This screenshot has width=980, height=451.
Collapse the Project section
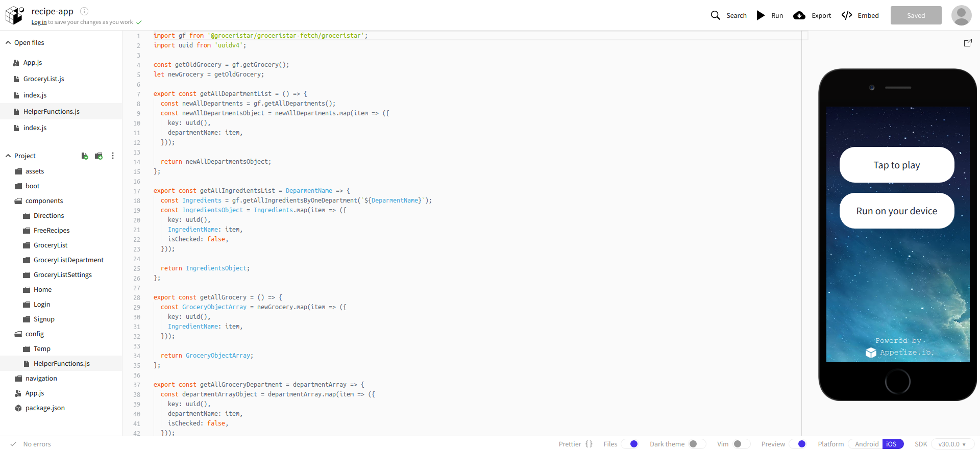(8, 156)
